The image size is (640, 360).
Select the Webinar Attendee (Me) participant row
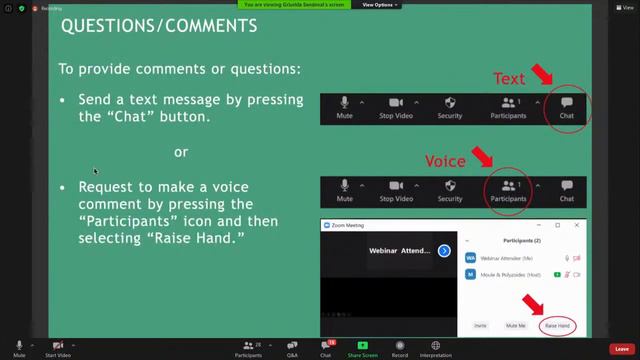522,258
